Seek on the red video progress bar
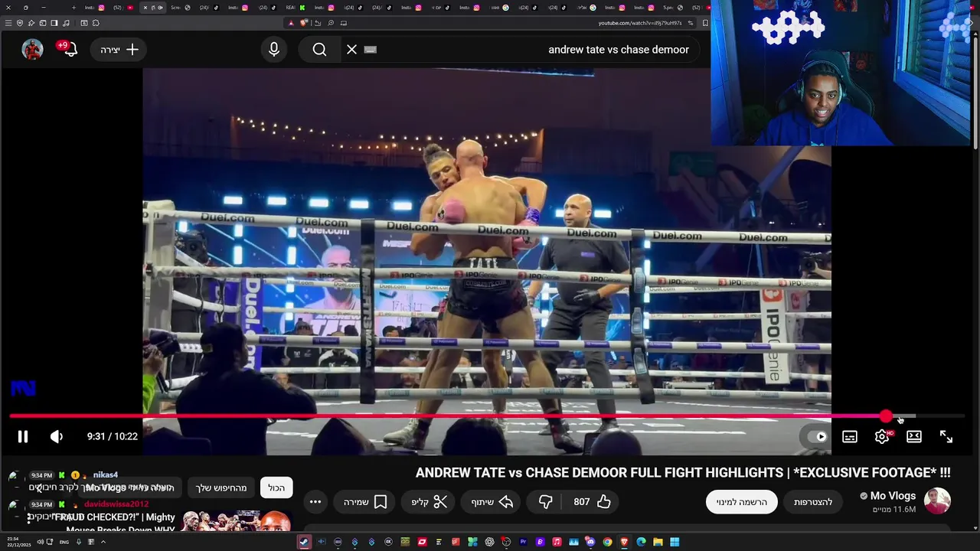 click(487, 416)
